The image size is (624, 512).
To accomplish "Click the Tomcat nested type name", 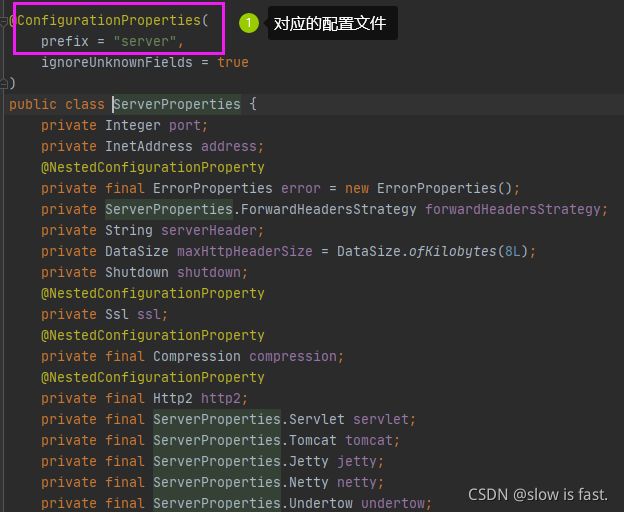I will 313,440.
